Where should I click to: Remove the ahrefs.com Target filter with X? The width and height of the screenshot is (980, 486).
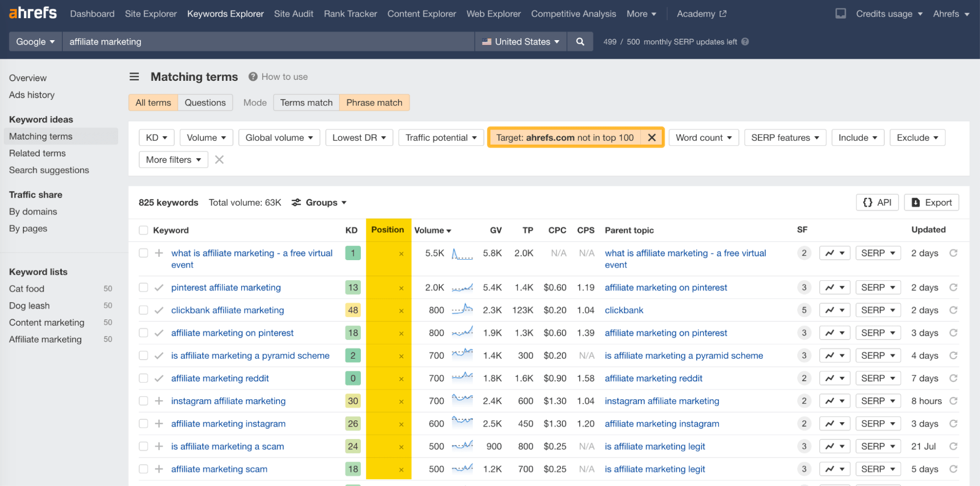pos(652,137)
